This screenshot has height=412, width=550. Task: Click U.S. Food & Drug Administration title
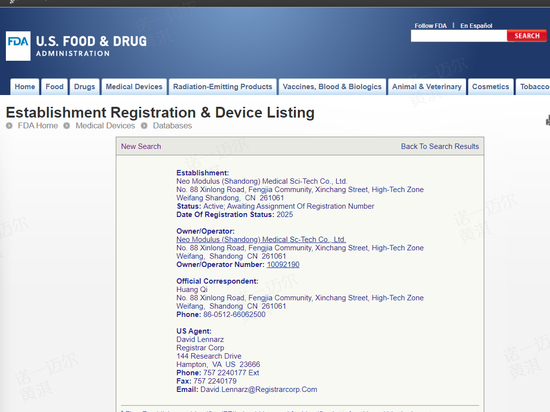point(91,46)
